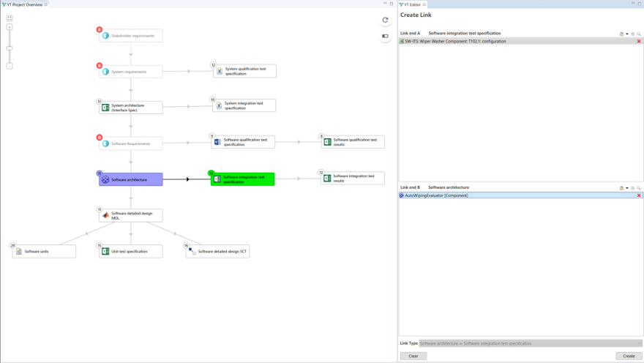Click the System integration test specification icon
Image resolution: width=644 pixels, height=363 pixels.
pyautogui.click(x=219, y=105)
